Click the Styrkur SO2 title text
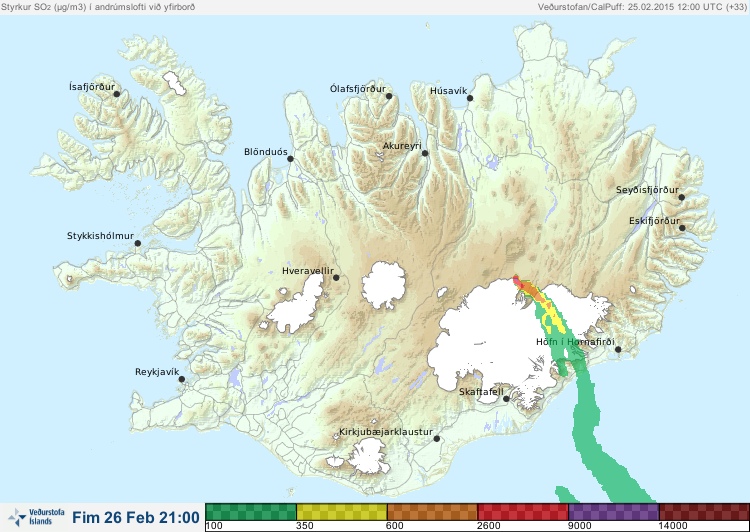This screenshot has height=532, width=750. click(x=98, y=7)
